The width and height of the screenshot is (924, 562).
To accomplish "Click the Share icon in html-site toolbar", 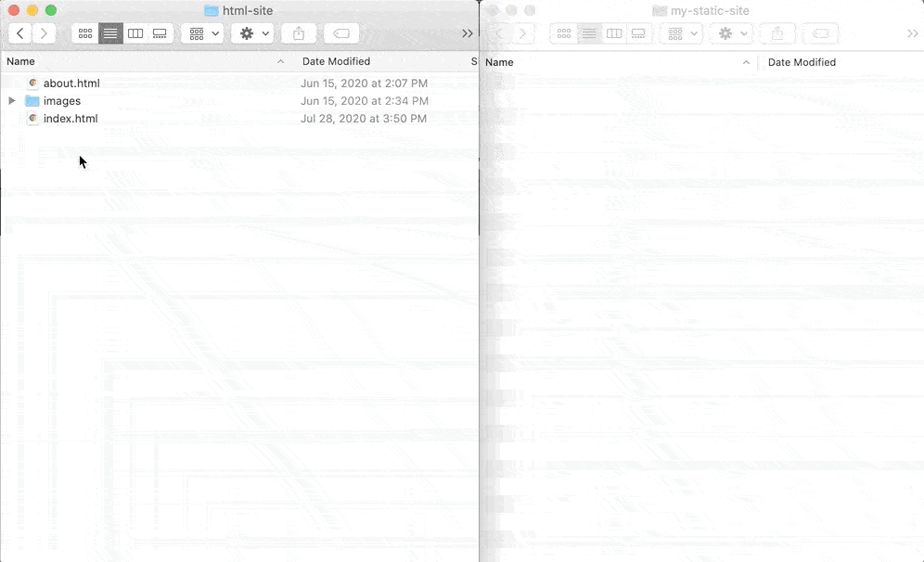I will (299, 33).
